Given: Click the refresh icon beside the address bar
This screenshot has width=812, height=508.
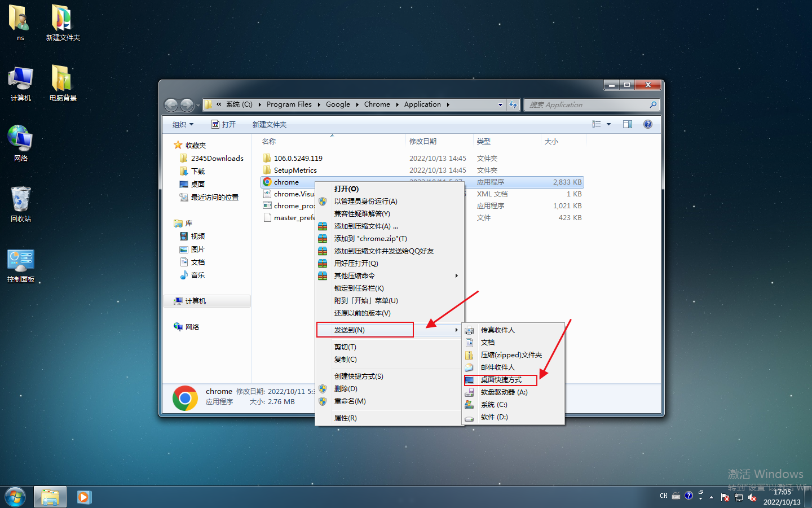Looking at the screenshot, I should click(x=514, y=104).
